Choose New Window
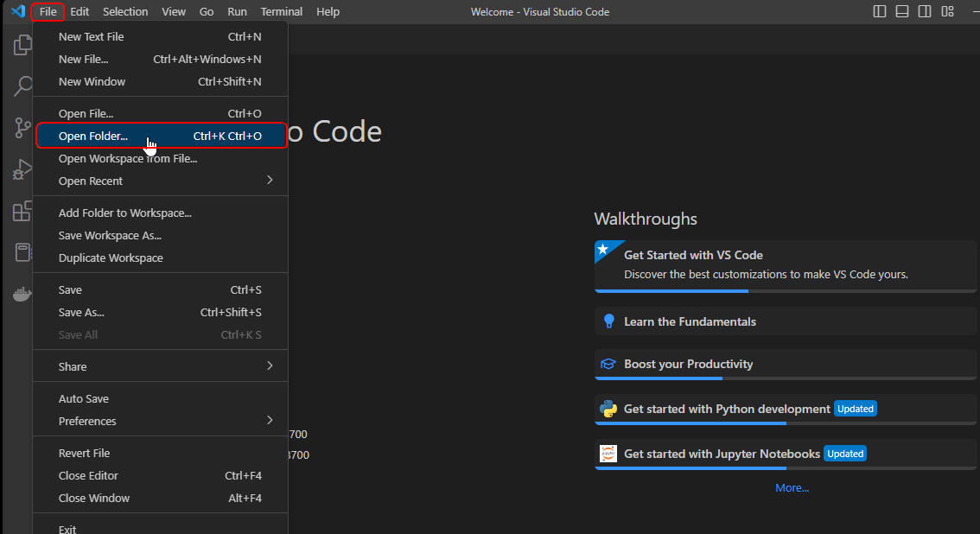 click(x=160, y=82)
